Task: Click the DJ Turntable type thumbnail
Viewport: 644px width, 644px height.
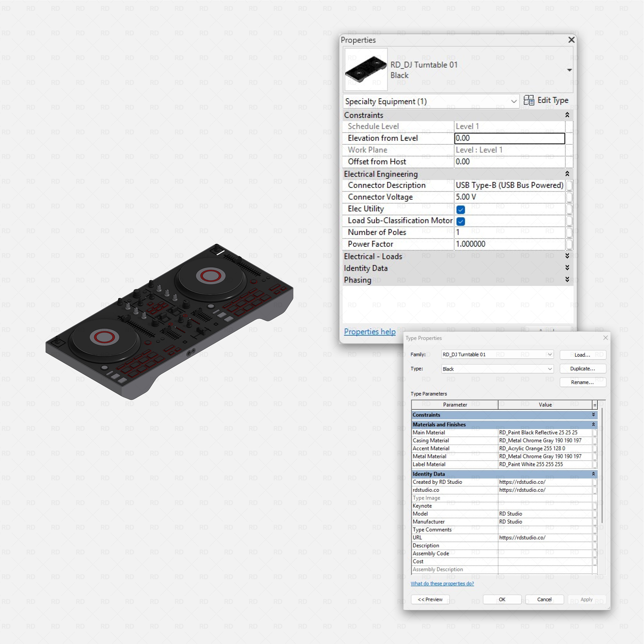Action: (x=366, y=69)
